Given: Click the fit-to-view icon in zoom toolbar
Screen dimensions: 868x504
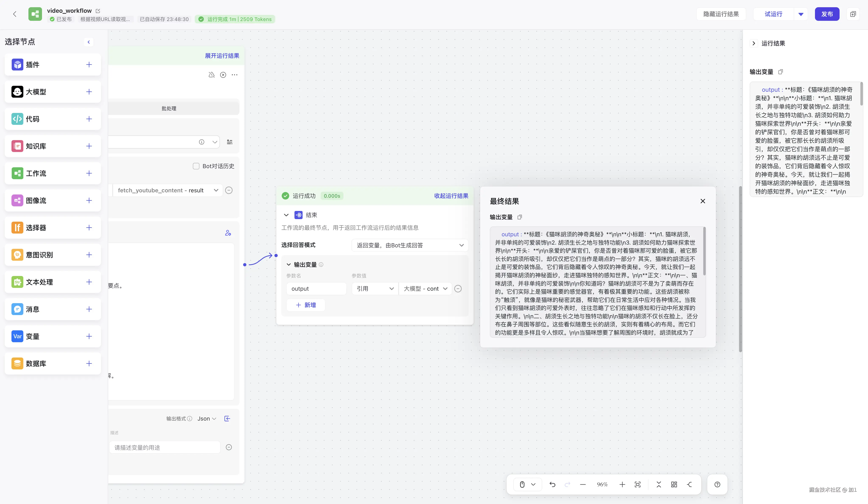Looking at the screenshot, I should click(x=638, y=484).
